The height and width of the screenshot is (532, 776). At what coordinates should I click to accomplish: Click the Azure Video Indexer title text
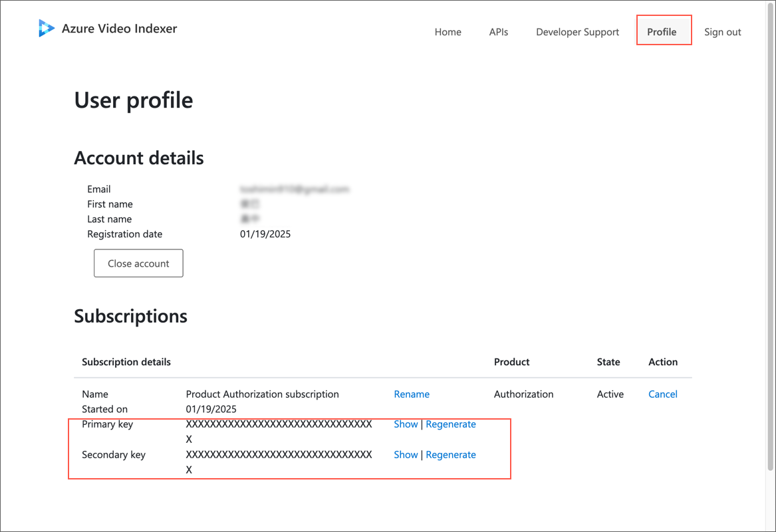(x=119, y=28)
